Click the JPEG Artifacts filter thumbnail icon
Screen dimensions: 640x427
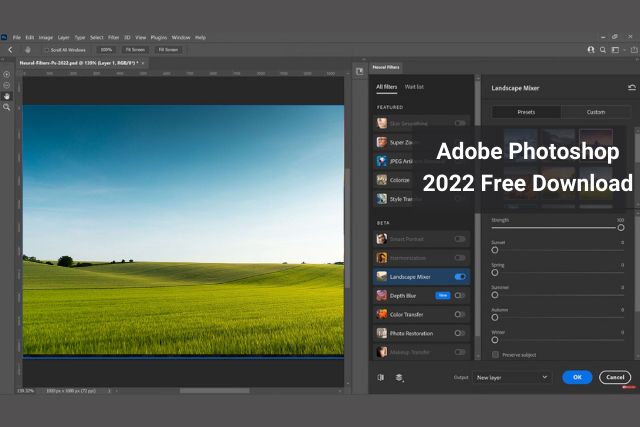[x=382, y=161]
